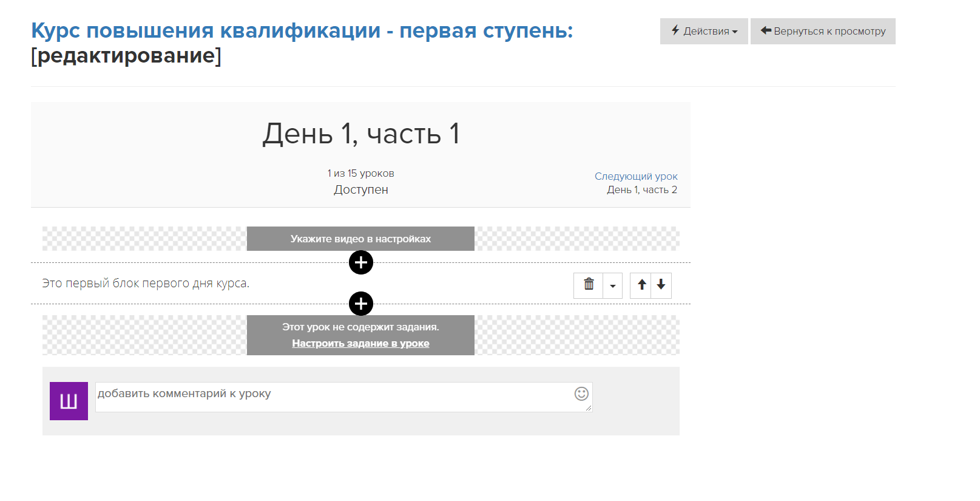This screenshot has height=501, width=980.
Task: Add a block using the upper plus icon
Action: [361, 262]
